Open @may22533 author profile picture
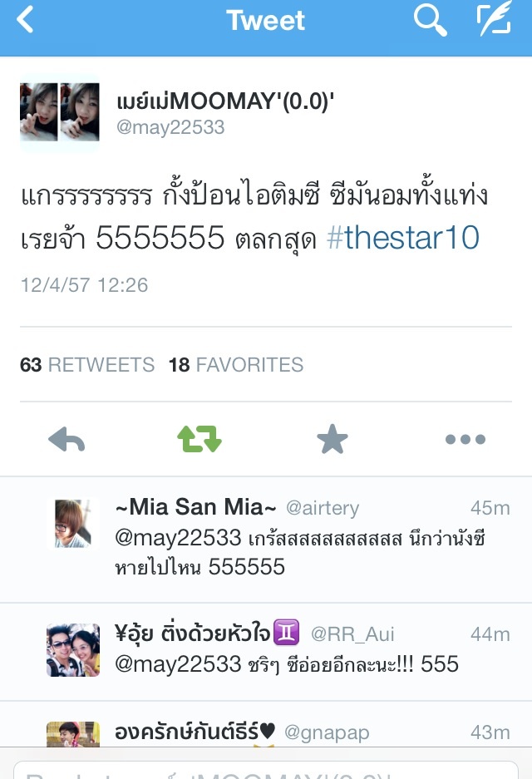The image size is (532, 779). pyautogui.click(x=60, y=112)
